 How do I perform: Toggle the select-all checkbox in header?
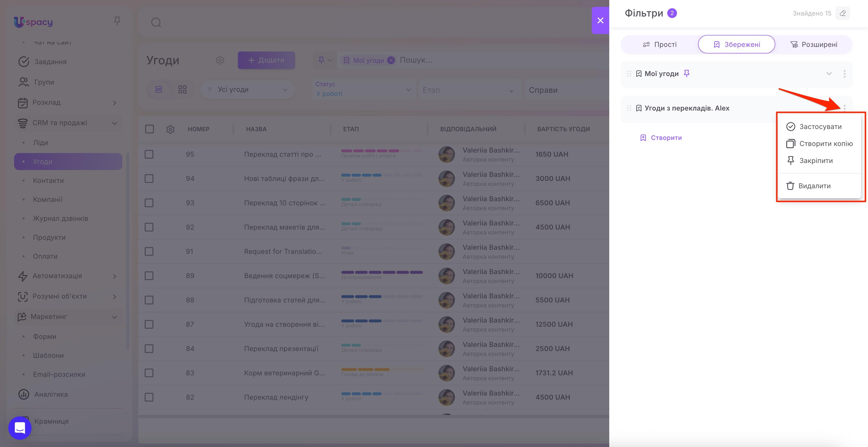pyautogui.click(x=149, y=129)
